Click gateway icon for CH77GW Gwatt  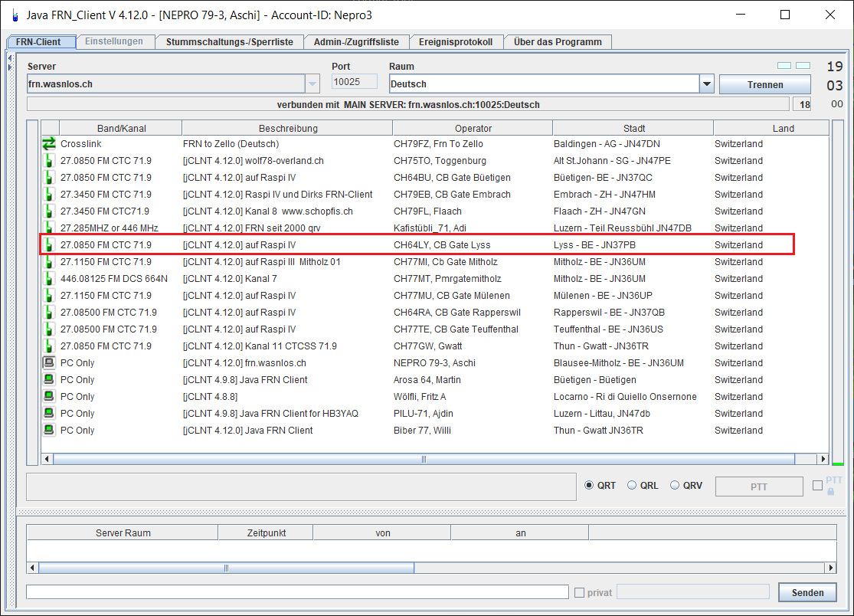(x=49, y=346)
